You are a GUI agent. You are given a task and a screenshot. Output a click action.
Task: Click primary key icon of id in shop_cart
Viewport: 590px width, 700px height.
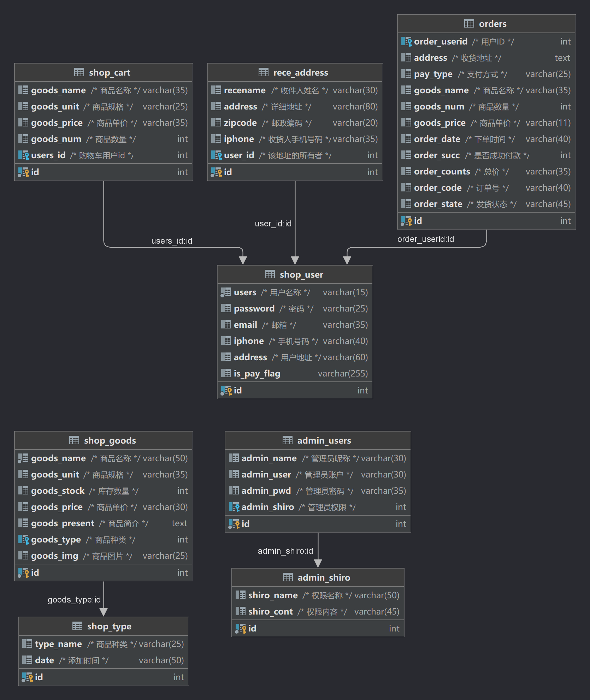23,172
